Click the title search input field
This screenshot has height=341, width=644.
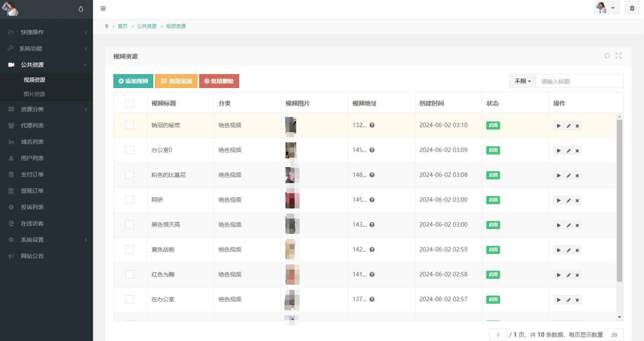579,81
